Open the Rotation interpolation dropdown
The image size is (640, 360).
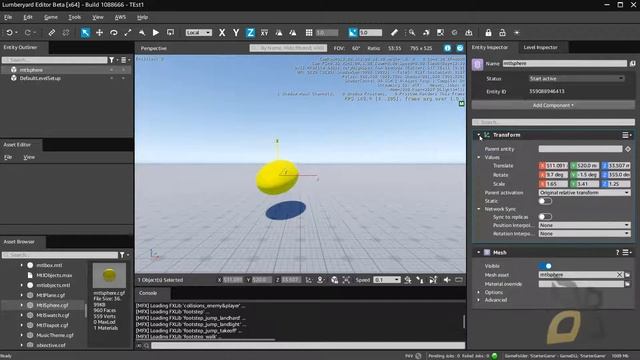(584, 233)
